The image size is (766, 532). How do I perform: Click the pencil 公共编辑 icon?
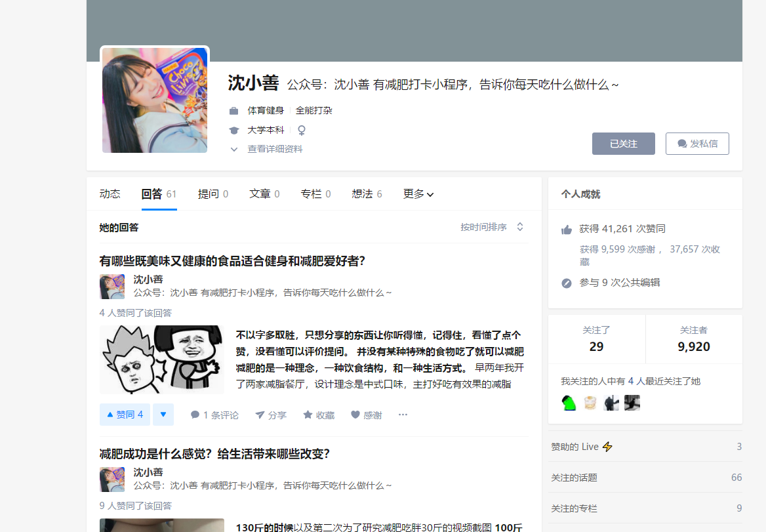[567, 283]
